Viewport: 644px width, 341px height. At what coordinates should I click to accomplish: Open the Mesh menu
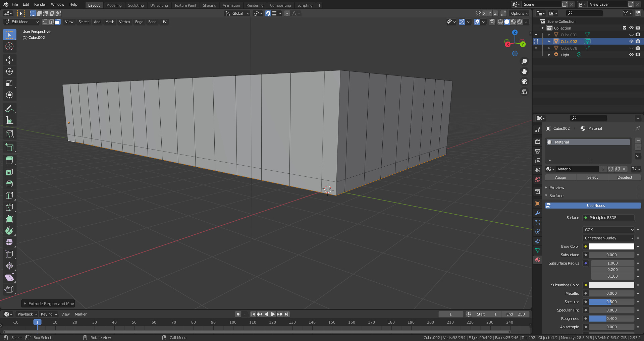pyautogui.click(x=110, y=22)
